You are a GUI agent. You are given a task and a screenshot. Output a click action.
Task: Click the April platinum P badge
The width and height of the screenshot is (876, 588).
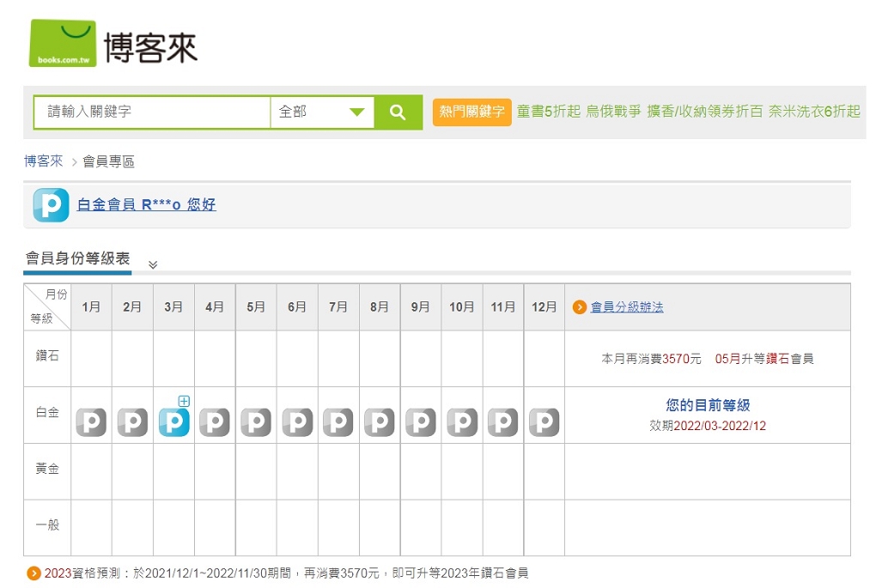pyautogui.click(x=215, y=421)
